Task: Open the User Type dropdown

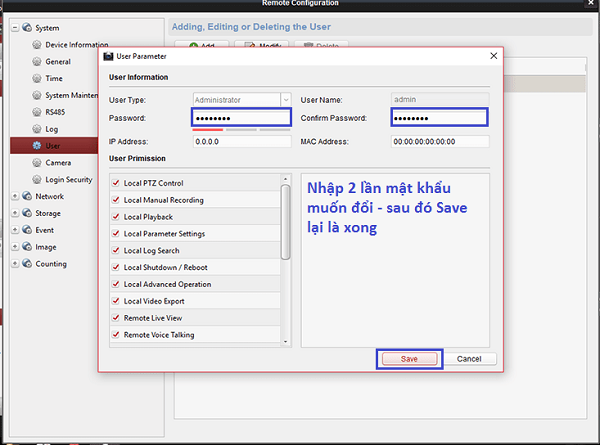Action: (286, 99)
